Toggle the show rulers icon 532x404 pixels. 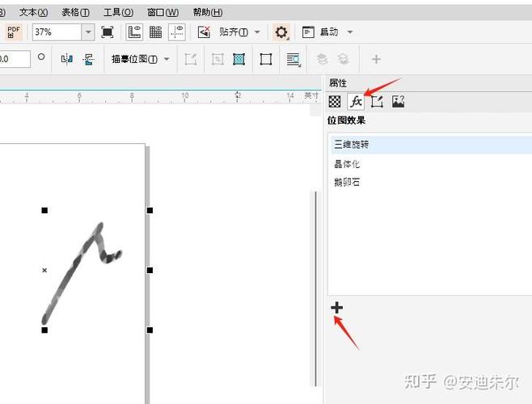(x=134, y=32)
